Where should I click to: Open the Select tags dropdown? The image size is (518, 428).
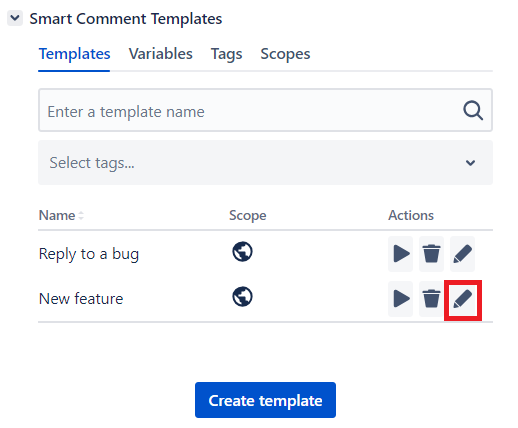click(265, 163)
